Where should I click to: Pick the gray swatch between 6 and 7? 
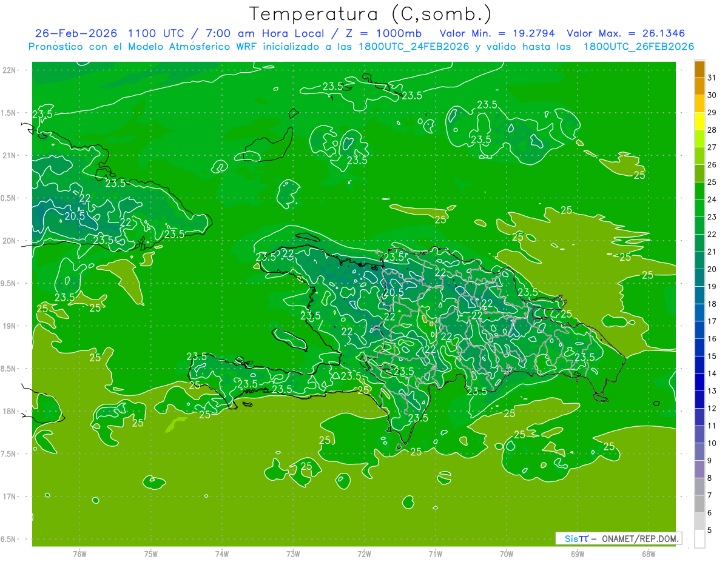click(699, 504)
